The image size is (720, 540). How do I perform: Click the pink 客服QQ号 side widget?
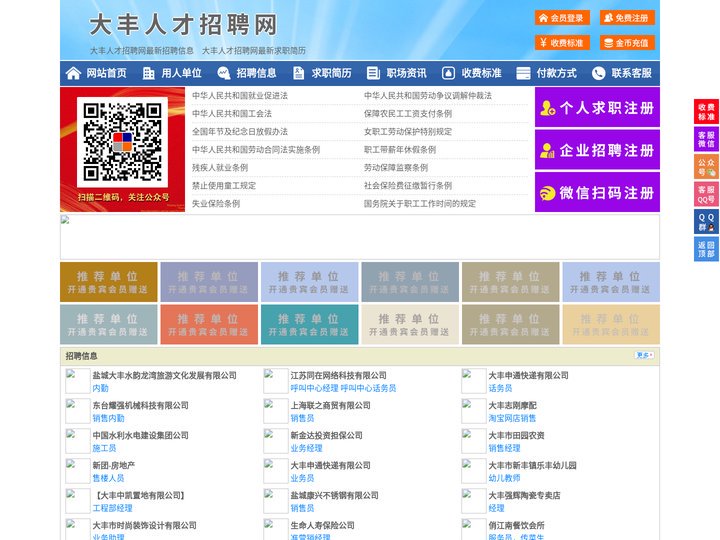[x=706, y=194]
